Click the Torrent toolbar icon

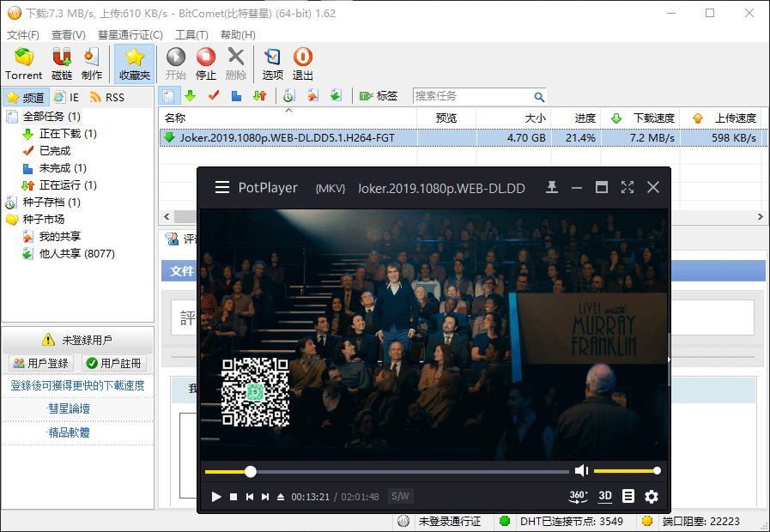coord(23,63)
